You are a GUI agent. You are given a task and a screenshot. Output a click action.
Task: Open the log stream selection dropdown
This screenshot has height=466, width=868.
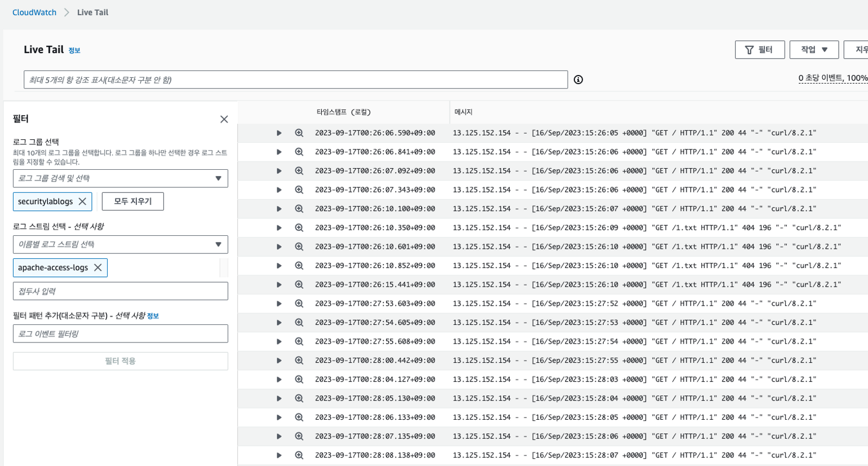[x=121, y=244]
